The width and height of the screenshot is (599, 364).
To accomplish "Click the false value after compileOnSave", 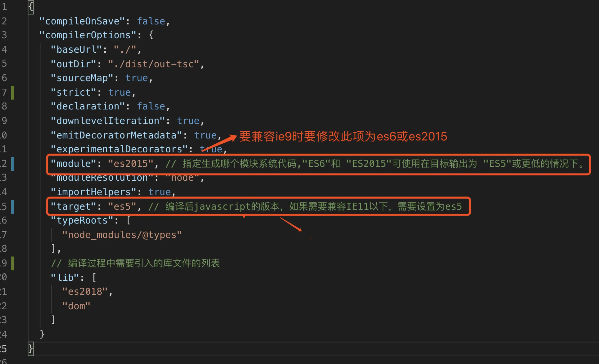I will pos(151,21).
